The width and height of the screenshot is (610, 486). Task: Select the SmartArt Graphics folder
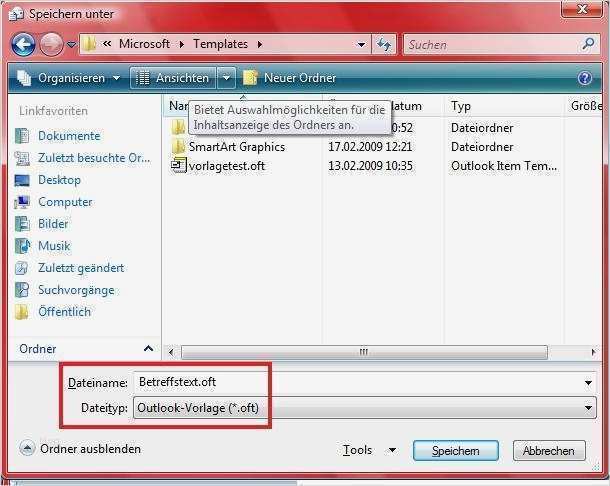[237, 147]
